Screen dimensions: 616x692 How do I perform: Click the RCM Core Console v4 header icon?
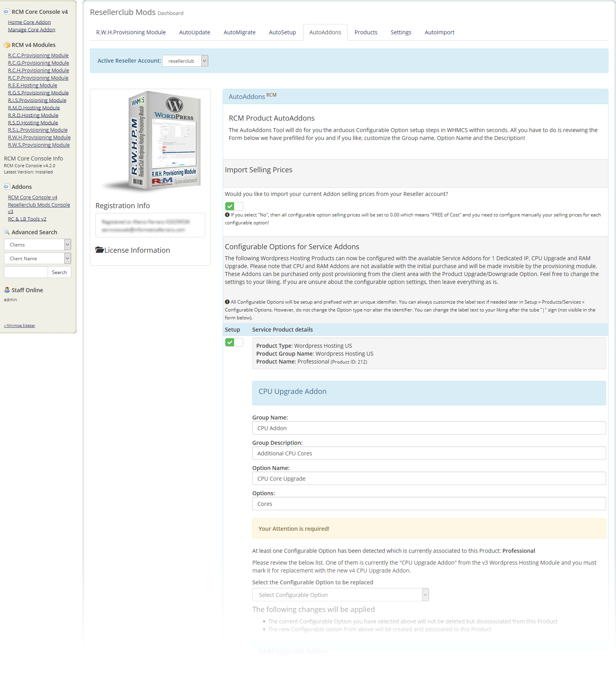click(7, 12)
